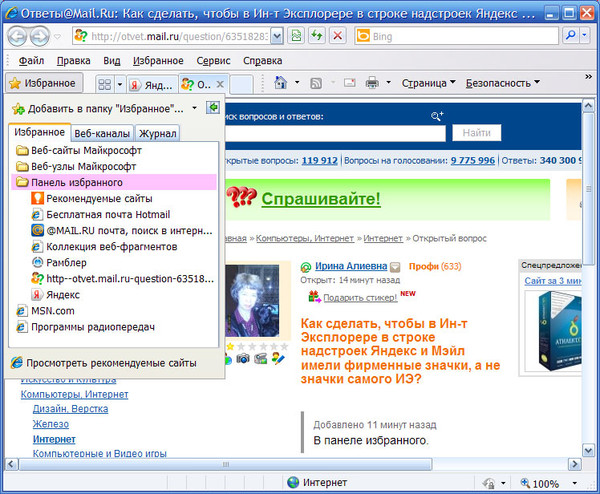Screen dimensions: 600x494
Task: Click the RSS feeds icon
Action: pyautogui.click(x=316, y=83)
